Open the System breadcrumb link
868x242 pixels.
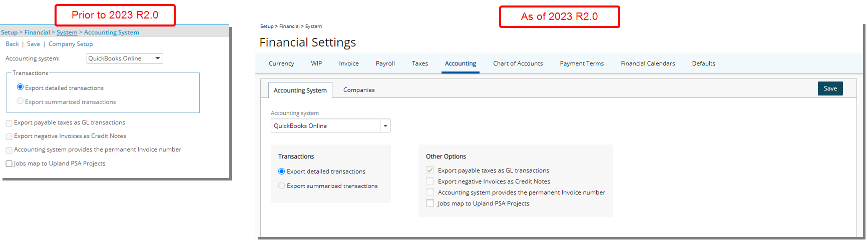(67, 32)
